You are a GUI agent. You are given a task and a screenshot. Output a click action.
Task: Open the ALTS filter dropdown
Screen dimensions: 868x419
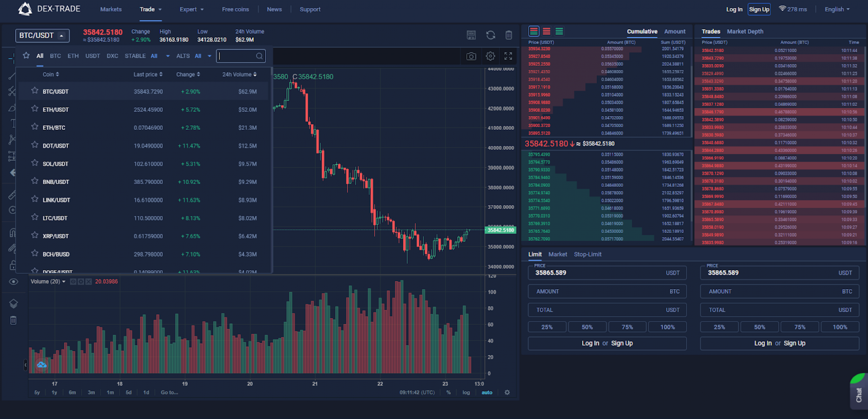pos(209,56)
